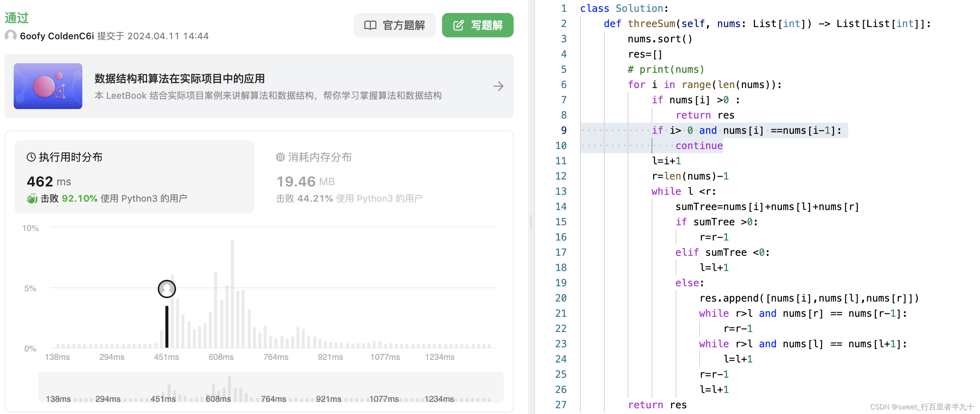Click the tallest bar near 608ms

pyautogui.click(x=232, y=294)
